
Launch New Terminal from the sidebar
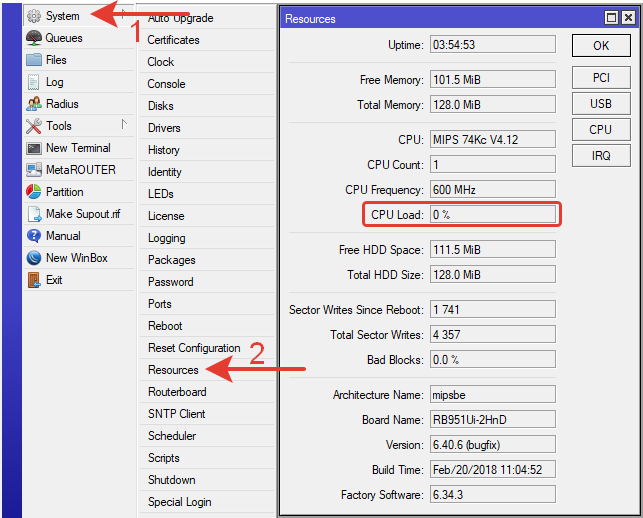[x=79, y=148]
